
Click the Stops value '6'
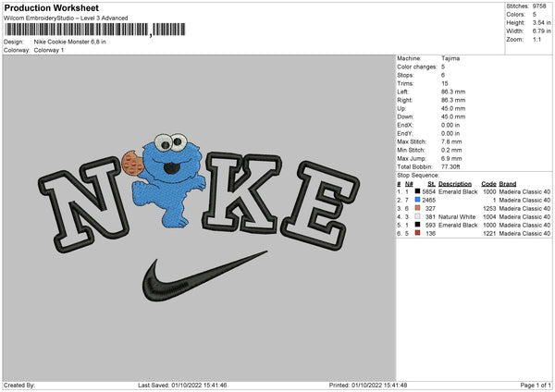pyautogui.click(x=443, y=75)
